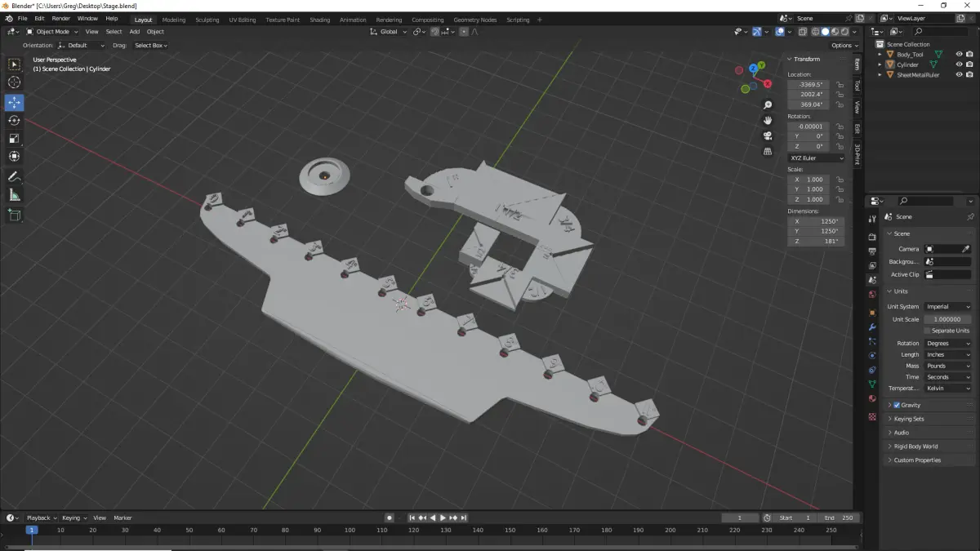Screen dimensions: 980x551
Task: Activate the Rotate tool
Action: click(x=14, y=120)
